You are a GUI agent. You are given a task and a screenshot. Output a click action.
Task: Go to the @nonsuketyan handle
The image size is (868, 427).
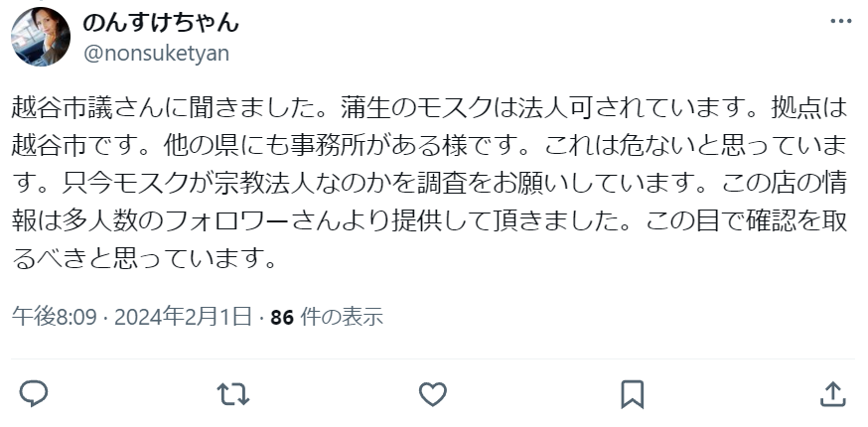(x=156, y=54)
